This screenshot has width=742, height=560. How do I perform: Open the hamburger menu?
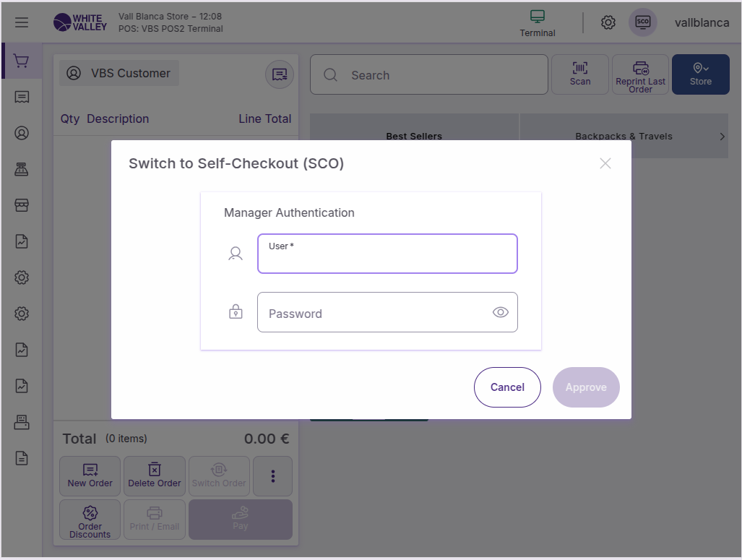(22, 22)
